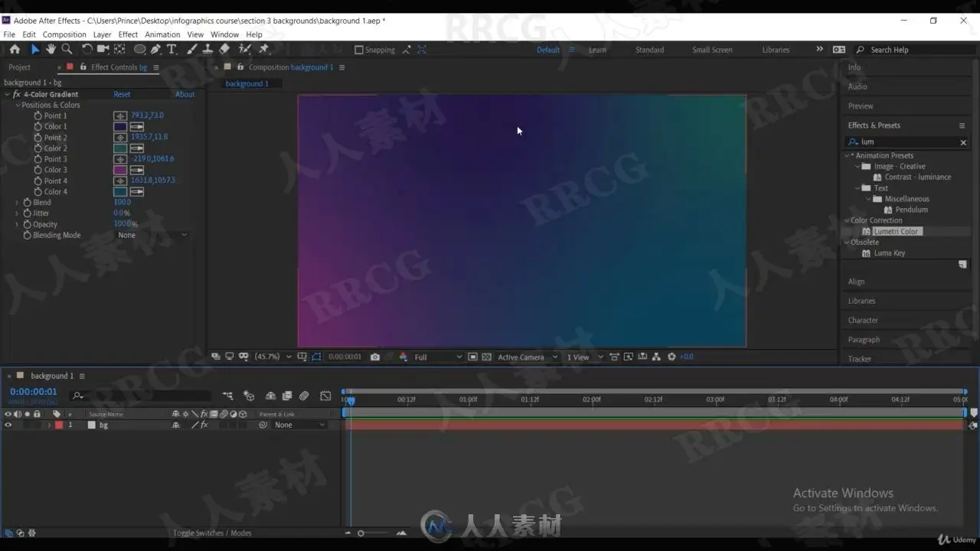This screenshot has height=551, width=980.
Task: Open the 1 View layout dropdown
Action: point(585,357)
